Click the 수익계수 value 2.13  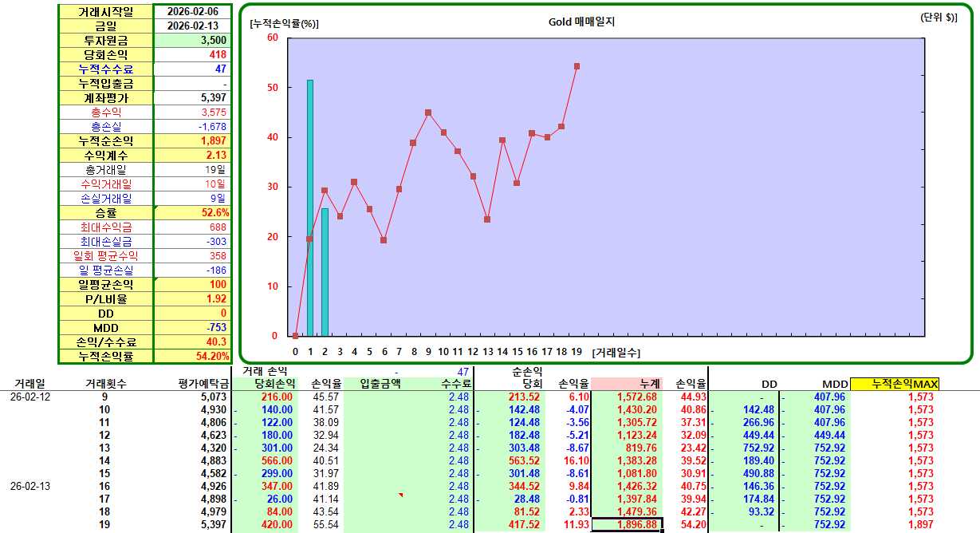coord(192,155)
